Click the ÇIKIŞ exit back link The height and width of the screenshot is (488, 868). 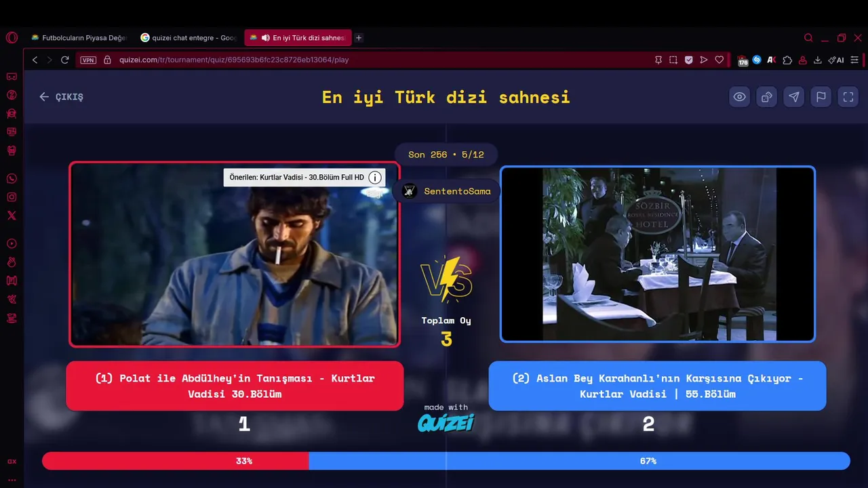tap(61, 97)
